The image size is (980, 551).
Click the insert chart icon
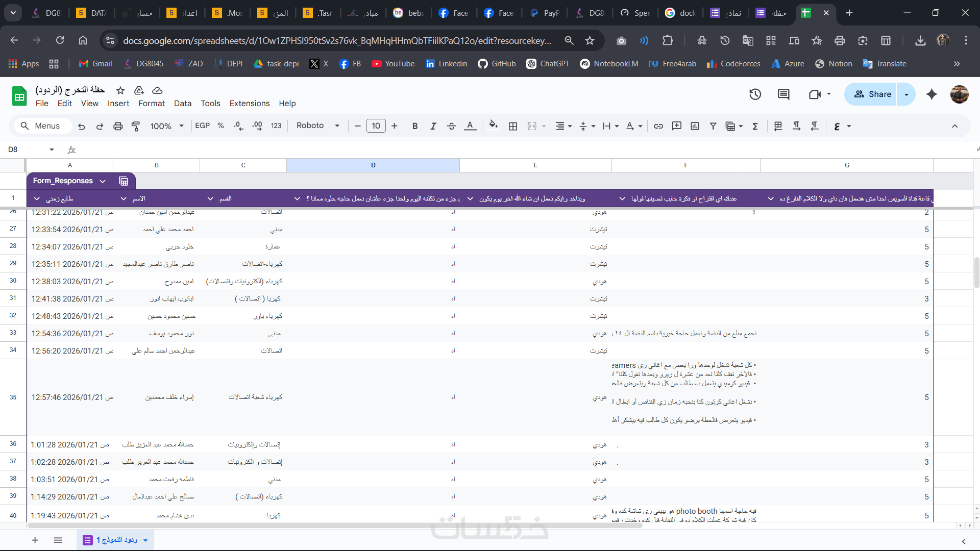695,126
